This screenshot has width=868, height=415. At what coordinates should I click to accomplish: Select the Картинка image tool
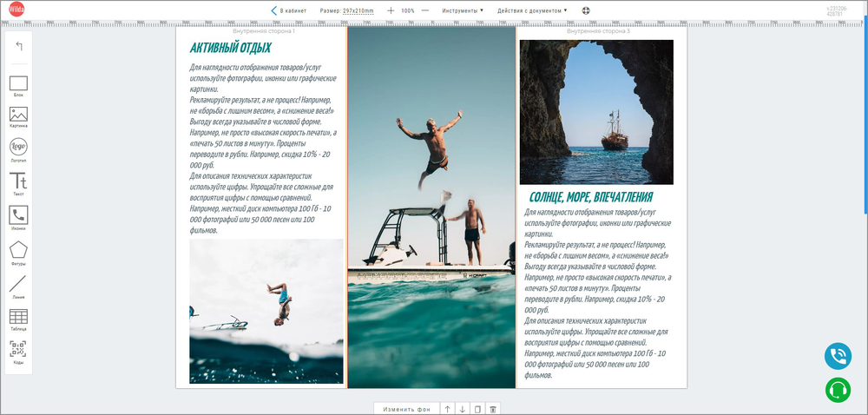tap(18, 115)
